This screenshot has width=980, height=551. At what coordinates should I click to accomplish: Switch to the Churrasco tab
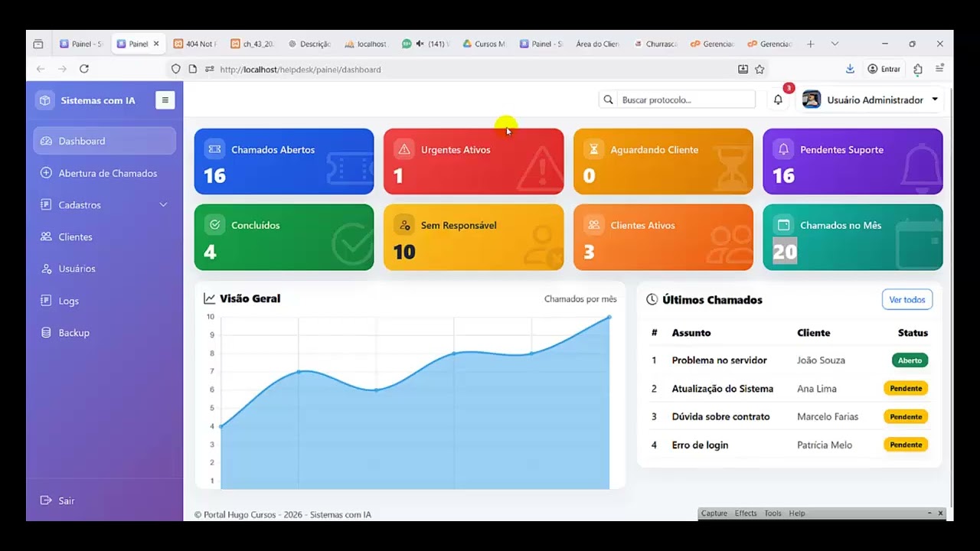pyautogui.click(x=656, y=44)
